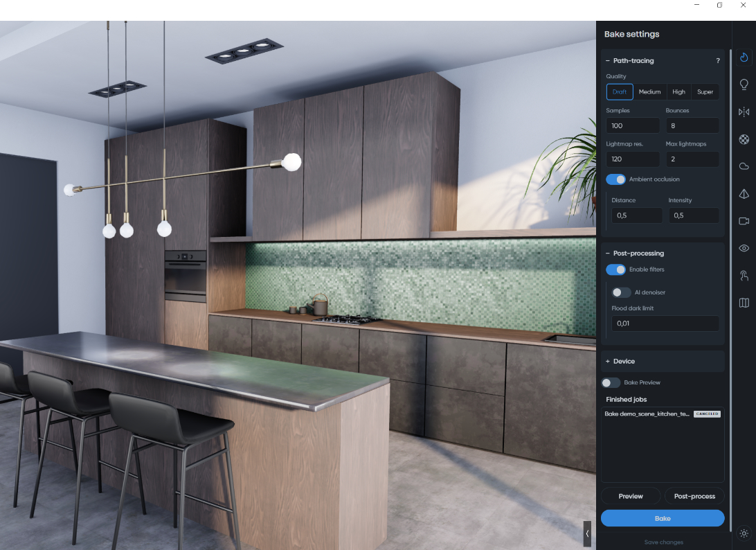Select the Medium quality tab
The height and width of the screenshot is (550, 756).
(x=649, y=91)
